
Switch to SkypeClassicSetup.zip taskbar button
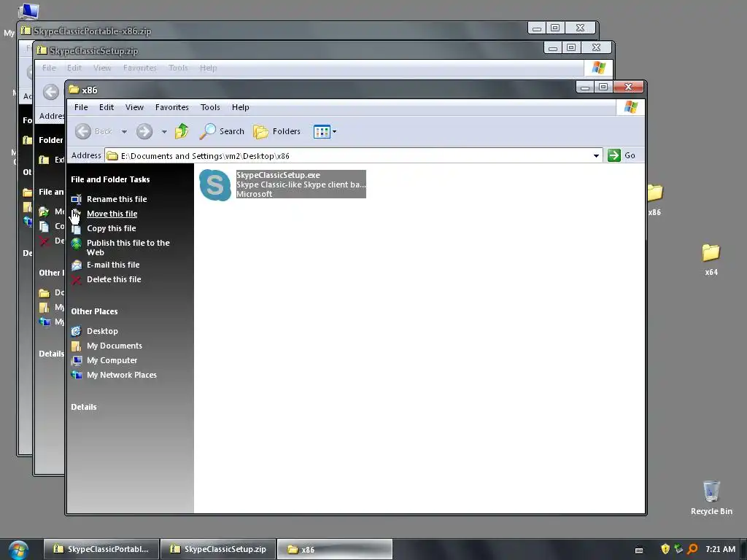click(x=218, y=549)
